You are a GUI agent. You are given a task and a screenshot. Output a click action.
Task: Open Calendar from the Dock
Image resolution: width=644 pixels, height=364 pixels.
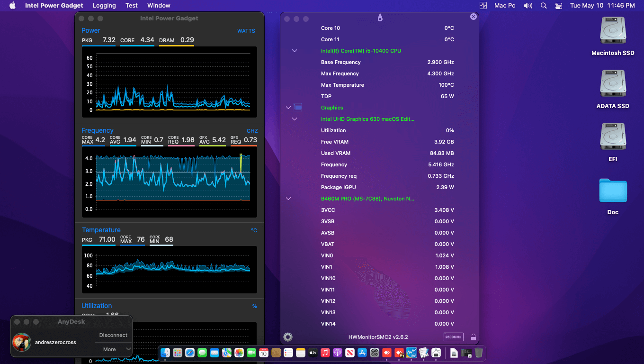pyautogui.click(x=264, y=353)
